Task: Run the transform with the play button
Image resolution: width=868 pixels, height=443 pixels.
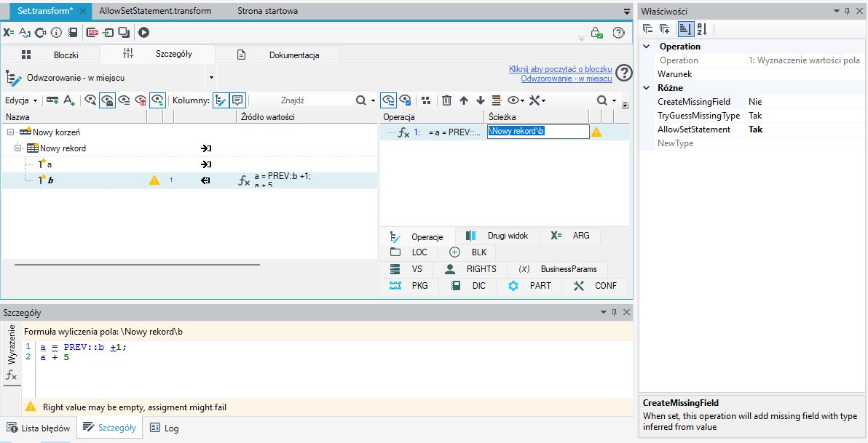Action: (x=143, y=33)
